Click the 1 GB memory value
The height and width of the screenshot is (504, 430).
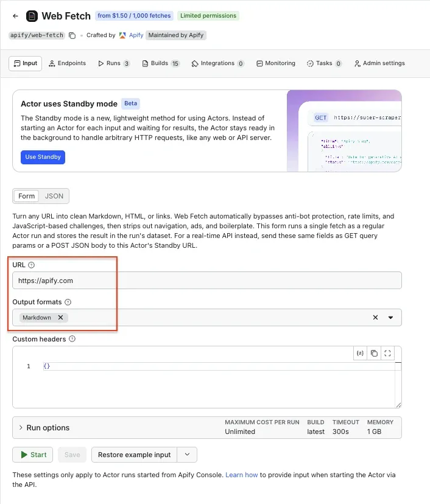[374, 432]
